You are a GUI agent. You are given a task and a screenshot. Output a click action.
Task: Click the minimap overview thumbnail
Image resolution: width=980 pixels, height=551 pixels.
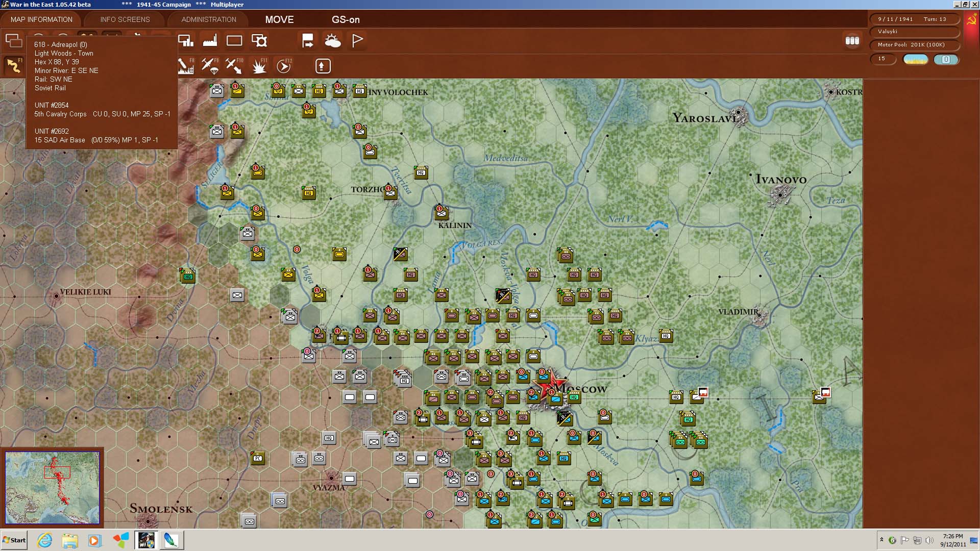pyautogui.click(x=52, y=487)
